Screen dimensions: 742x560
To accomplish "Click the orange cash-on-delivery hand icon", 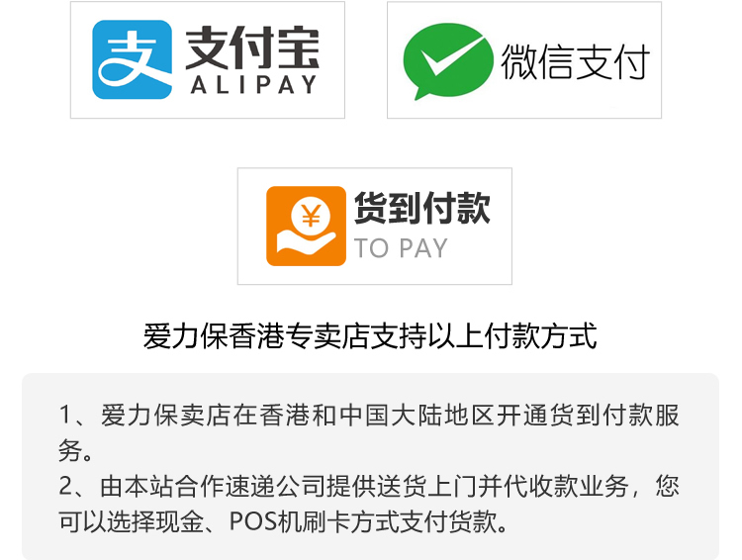I will (x=306, y=226).
